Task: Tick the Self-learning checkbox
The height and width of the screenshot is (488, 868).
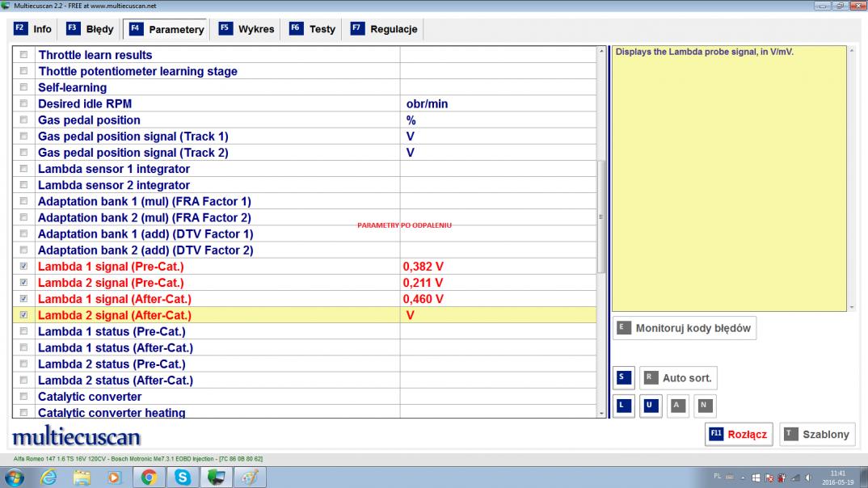Action: tap(23, 87)
